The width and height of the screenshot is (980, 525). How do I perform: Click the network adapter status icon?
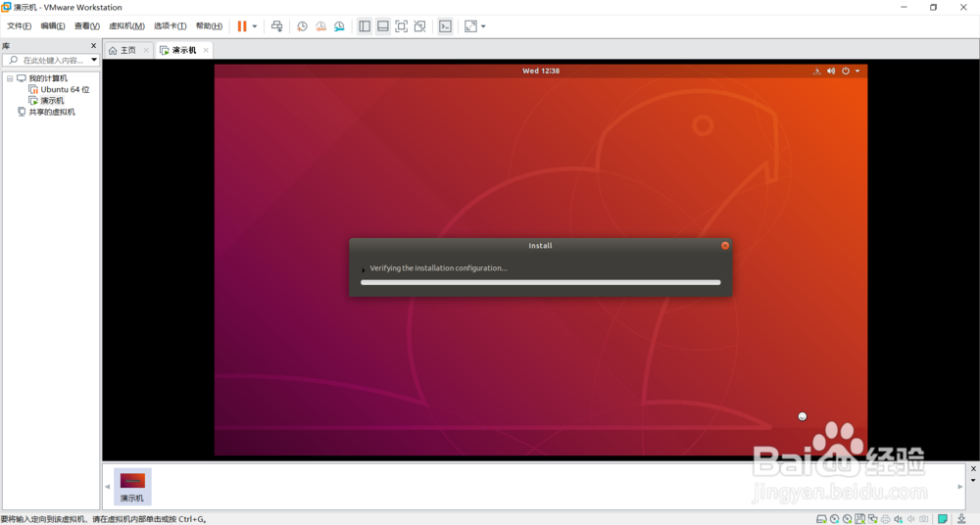[872, 519]
